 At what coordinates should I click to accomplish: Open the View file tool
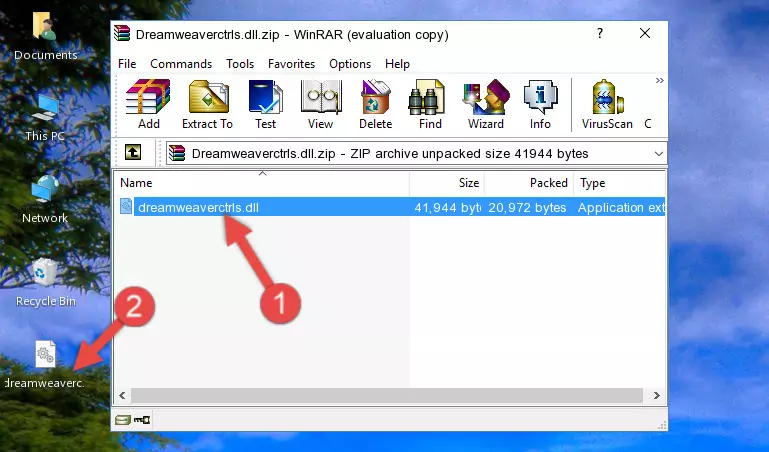click(x=321, y=104)
